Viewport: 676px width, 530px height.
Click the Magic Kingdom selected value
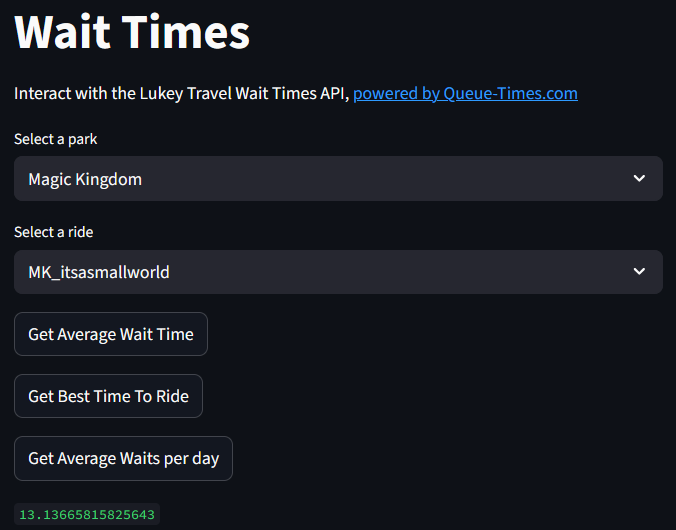pos(85,179)
